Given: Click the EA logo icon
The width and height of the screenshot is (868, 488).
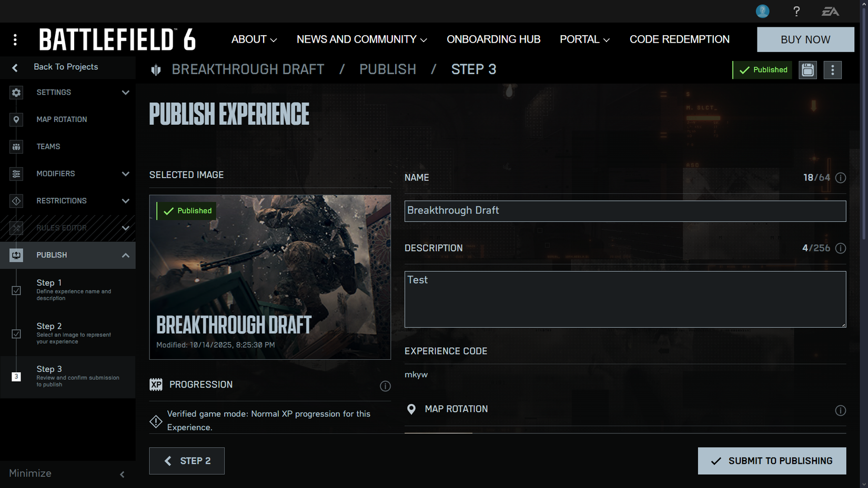Looking at the screenshot, I should 830,12.
